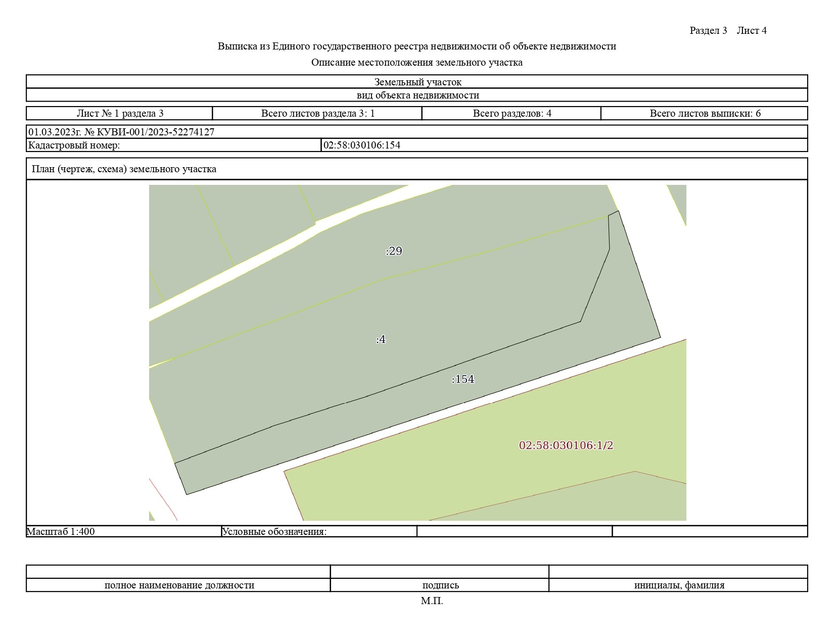Click the "подпись" signature label

coord(440,585)
